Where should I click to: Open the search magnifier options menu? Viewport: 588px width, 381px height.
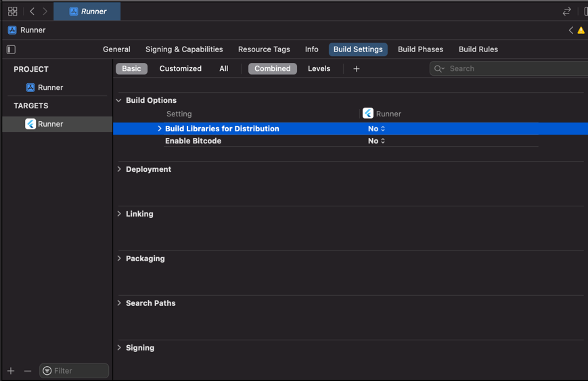point(439,68)
